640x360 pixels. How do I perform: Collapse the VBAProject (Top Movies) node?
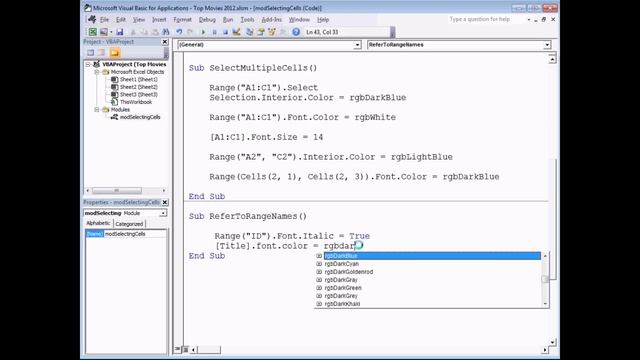(88, 64)
